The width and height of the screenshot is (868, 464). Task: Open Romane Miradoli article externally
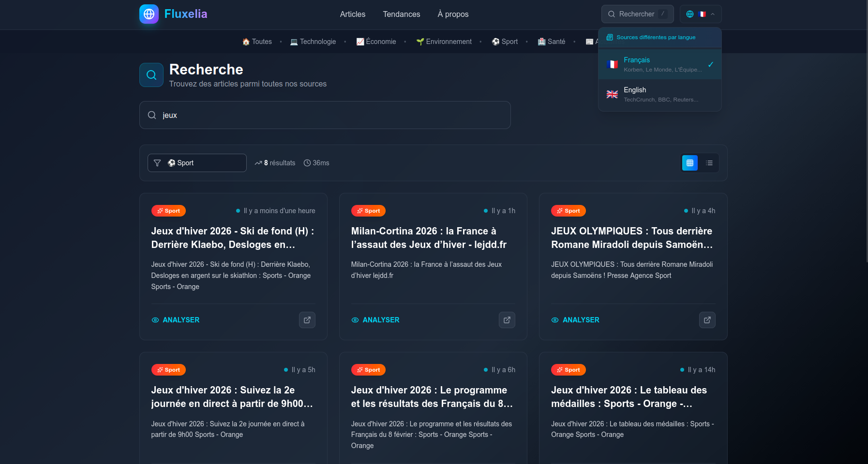(707, 320)
